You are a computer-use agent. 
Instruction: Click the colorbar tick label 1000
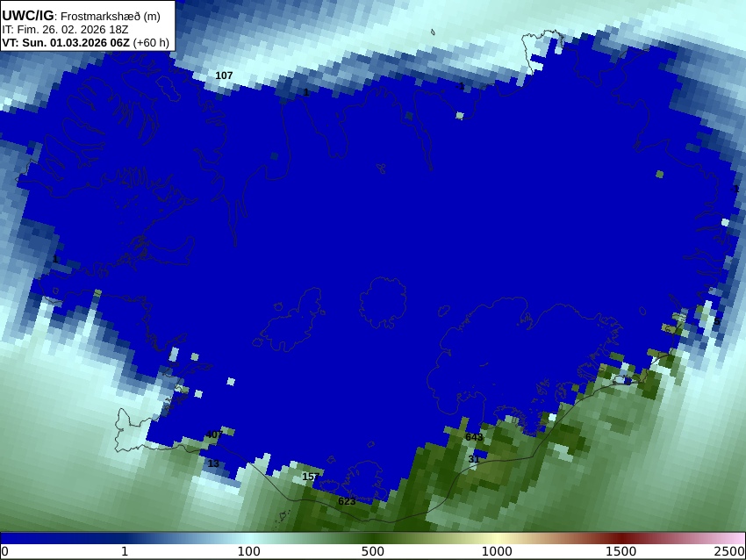click(x=497, y=551)
